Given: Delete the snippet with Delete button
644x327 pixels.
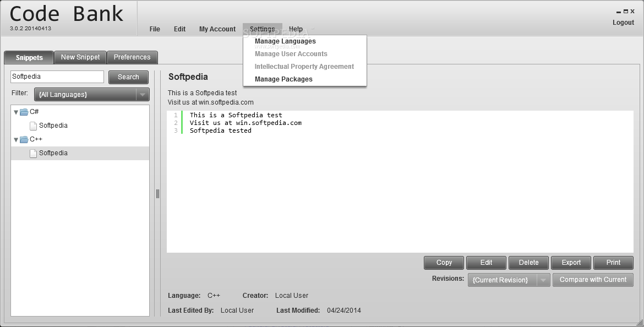Looking at the screenshot, I should (x=528, y=263).
